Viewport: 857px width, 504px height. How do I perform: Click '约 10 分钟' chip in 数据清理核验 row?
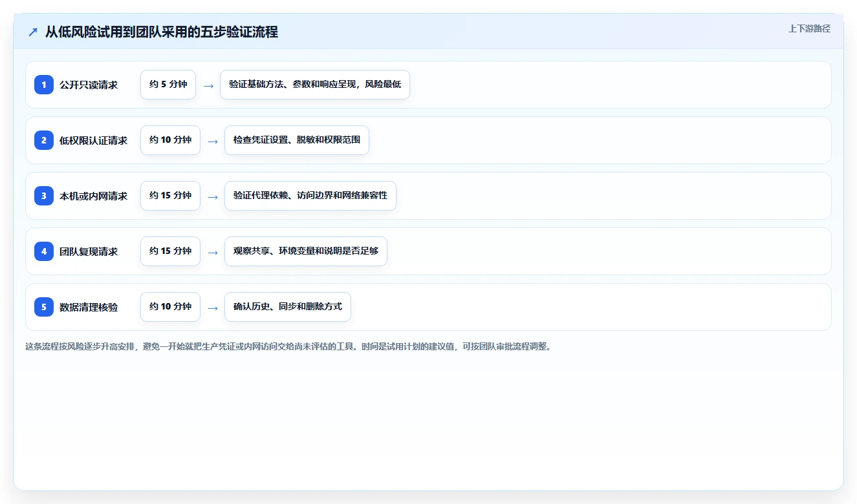pyautogui.click(x=170, y=307)
